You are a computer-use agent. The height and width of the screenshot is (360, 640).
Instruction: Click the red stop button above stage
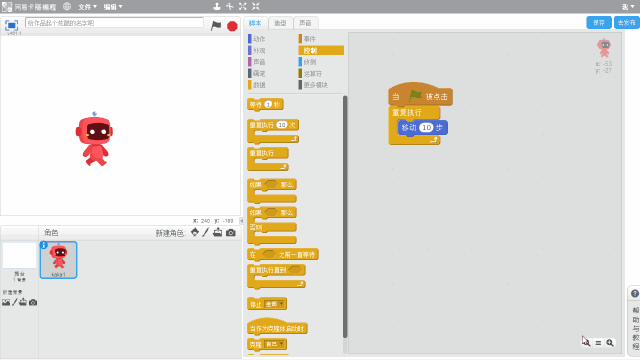[x=232, y=26]
